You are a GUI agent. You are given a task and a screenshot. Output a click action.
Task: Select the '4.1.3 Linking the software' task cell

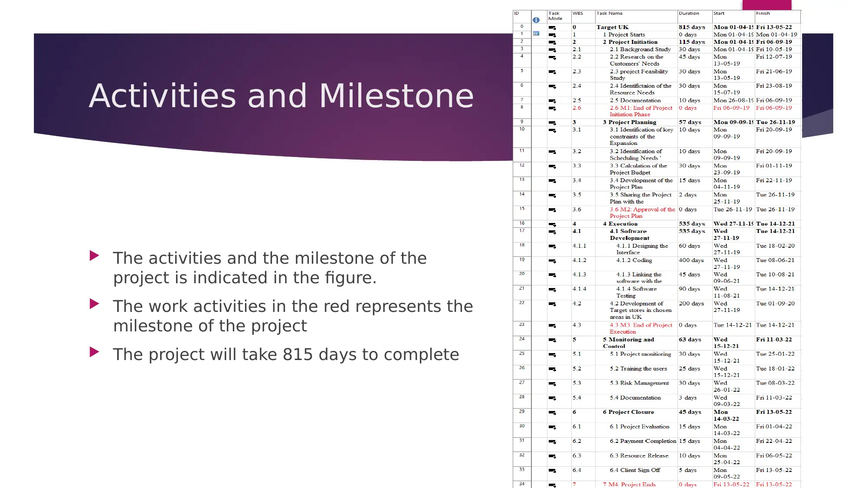[636, 278]
